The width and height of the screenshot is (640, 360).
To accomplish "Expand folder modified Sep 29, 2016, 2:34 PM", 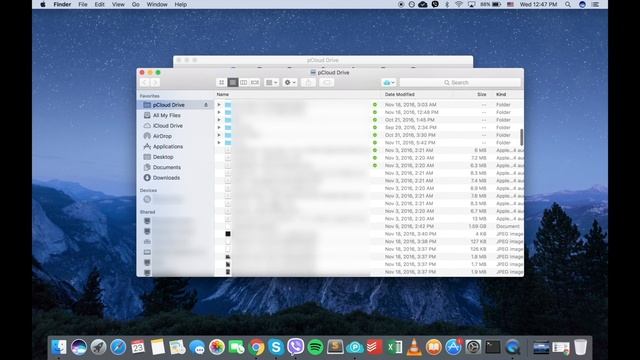I will pyautogui.click(x=219, y=127).
